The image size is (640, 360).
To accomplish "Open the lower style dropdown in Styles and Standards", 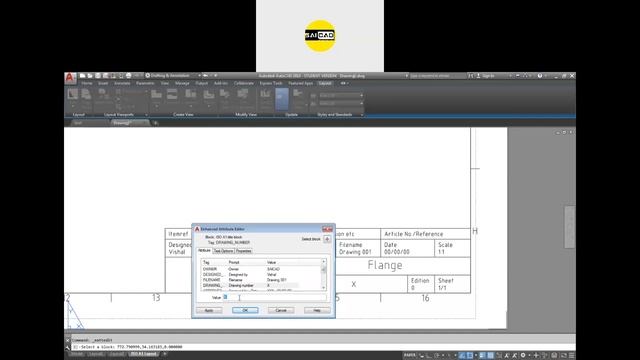I will pyautogui.click(x=341, y=104).
